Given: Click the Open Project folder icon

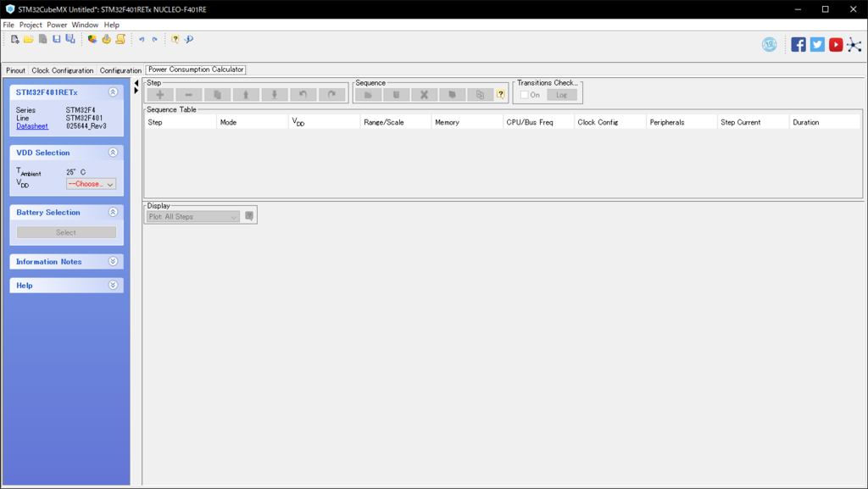Looking at the screenshot, I should [28, 39].
